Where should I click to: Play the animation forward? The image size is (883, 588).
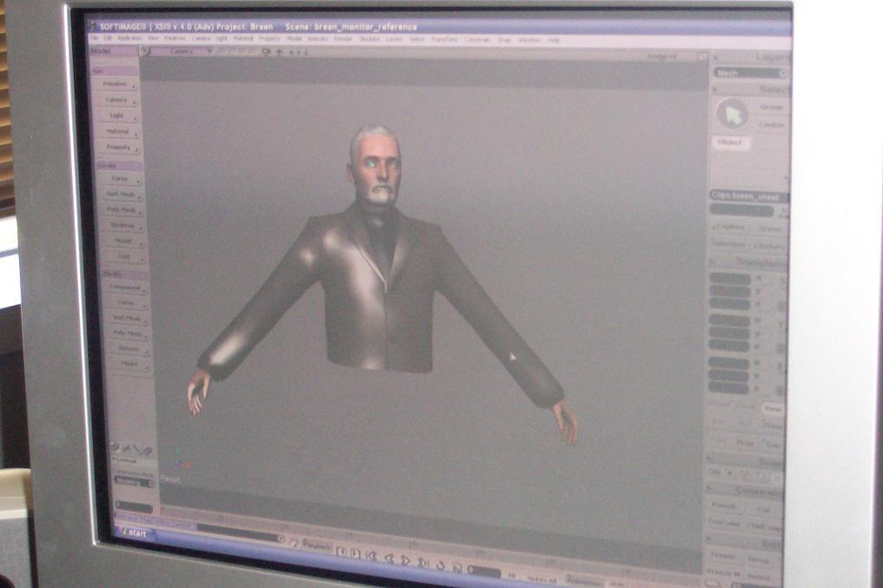tap(405, 560)
